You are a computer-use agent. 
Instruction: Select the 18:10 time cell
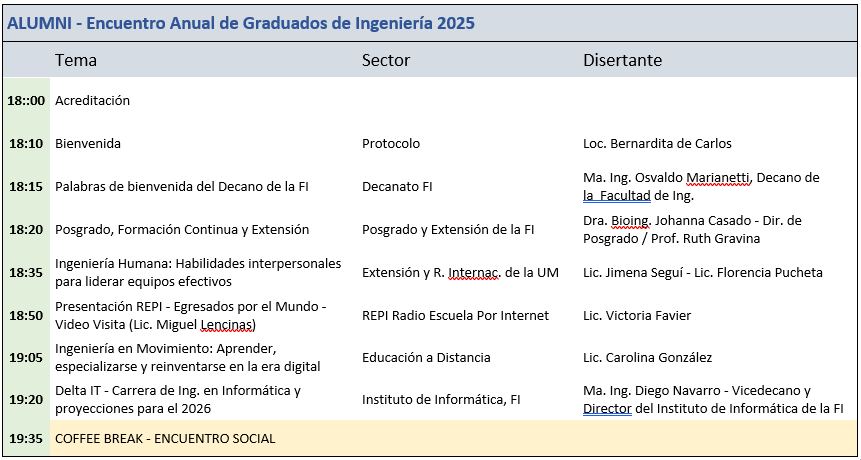[26, 144]
